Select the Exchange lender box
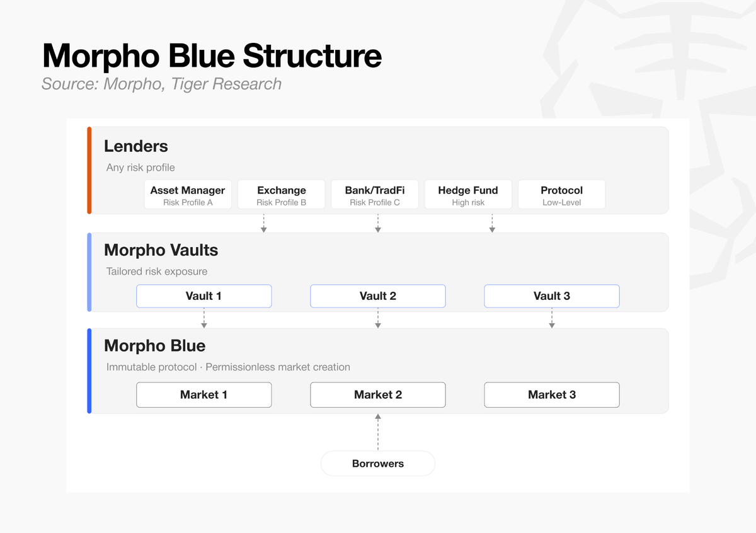Image resolution: width=756 pixels, height=533 pixels. tap(282, 195)
